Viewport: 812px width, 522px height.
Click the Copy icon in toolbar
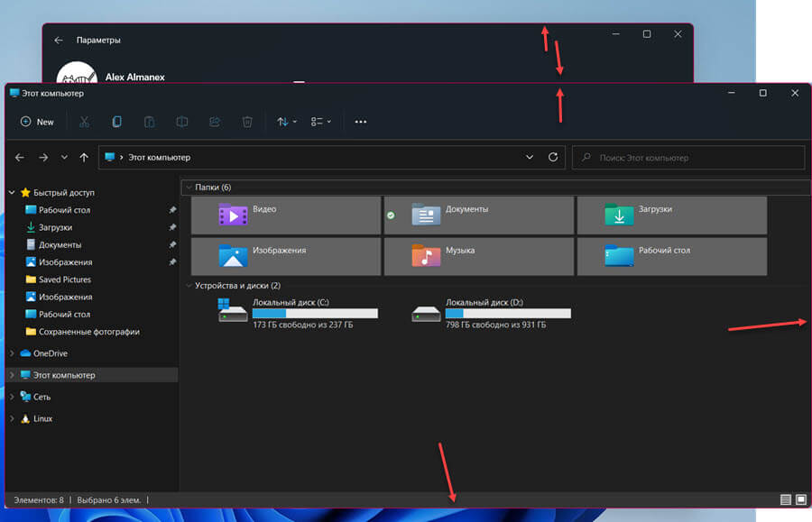click(116, 122)
